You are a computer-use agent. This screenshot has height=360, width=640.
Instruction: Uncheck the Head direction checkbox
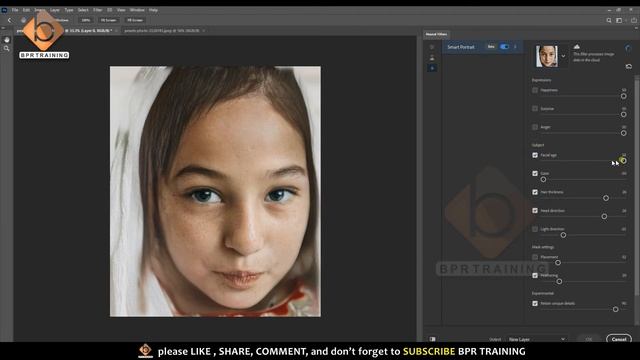tap(535, 211)
